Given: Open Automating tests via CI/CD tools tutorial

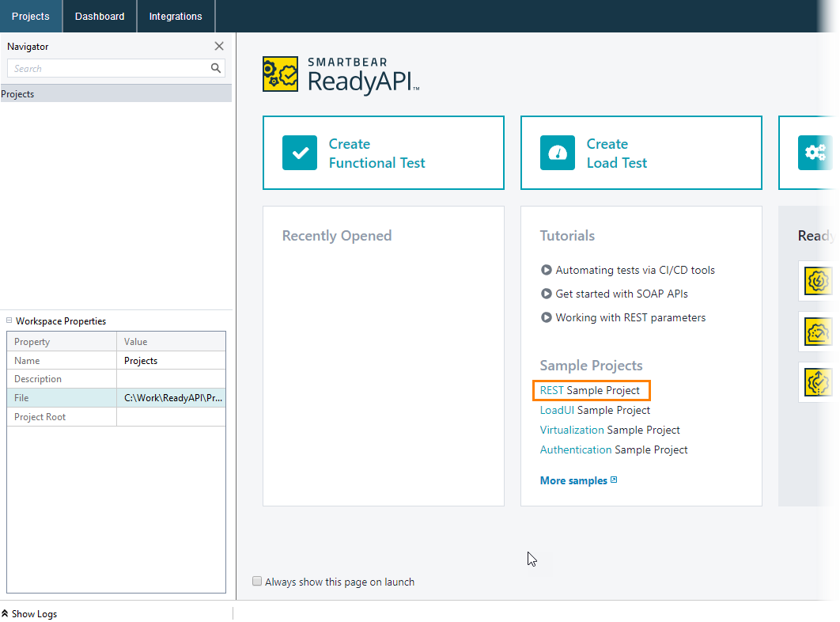Looking at the screenshot, I should (x=635, y=270).
